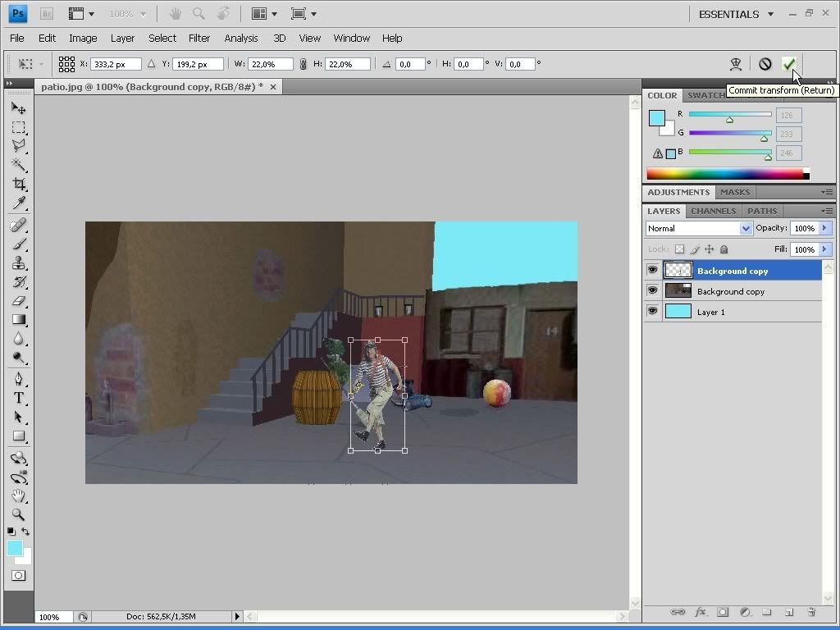
Task: Select the Clone Stamp tool
Action: pos(18,262)
